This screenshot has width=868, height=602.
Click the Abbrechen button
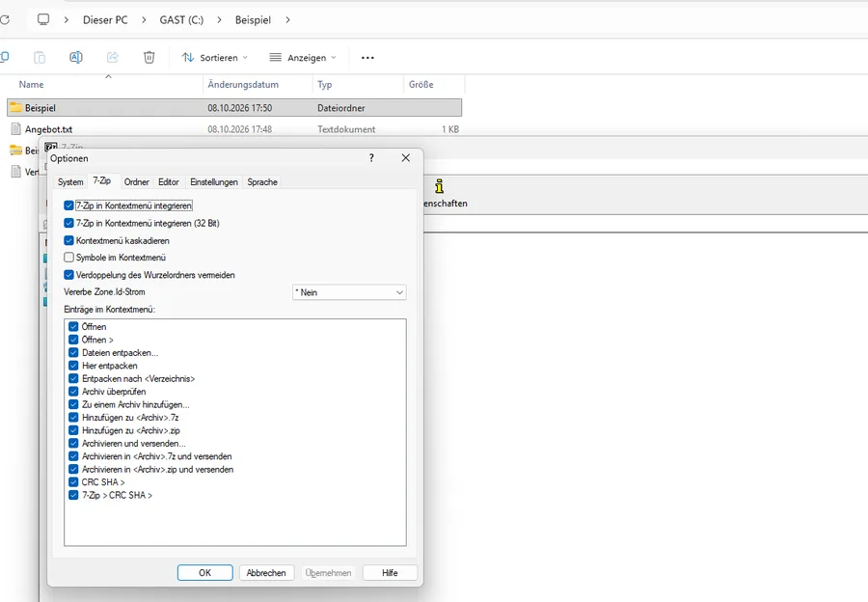pyautogui.click(x=266, y=573)
